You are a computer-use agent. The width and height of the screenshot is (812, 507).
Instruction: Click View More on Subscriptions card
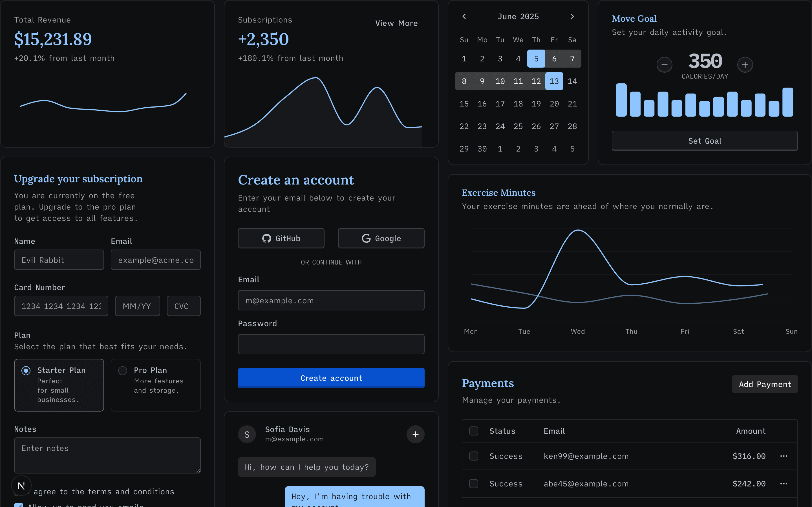coord(396,23)
